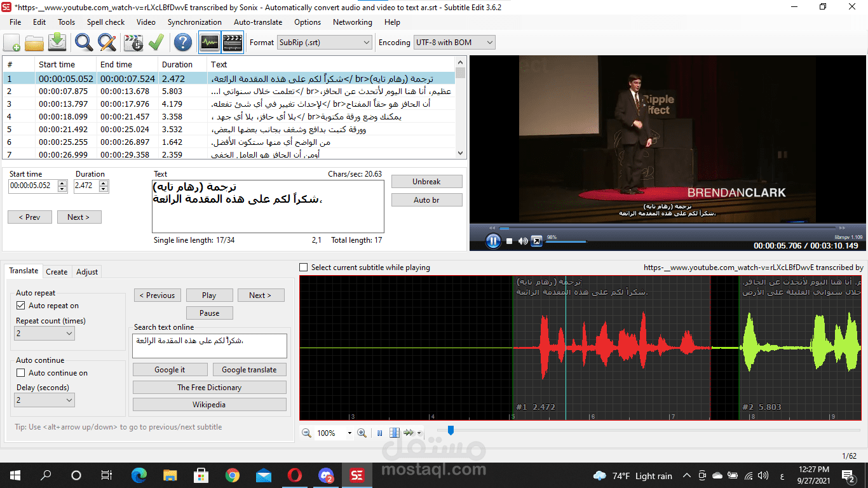This screenshot has height=488, width=868.
Task: Click the Play button in Translate tab
Action: click(209, 295)
